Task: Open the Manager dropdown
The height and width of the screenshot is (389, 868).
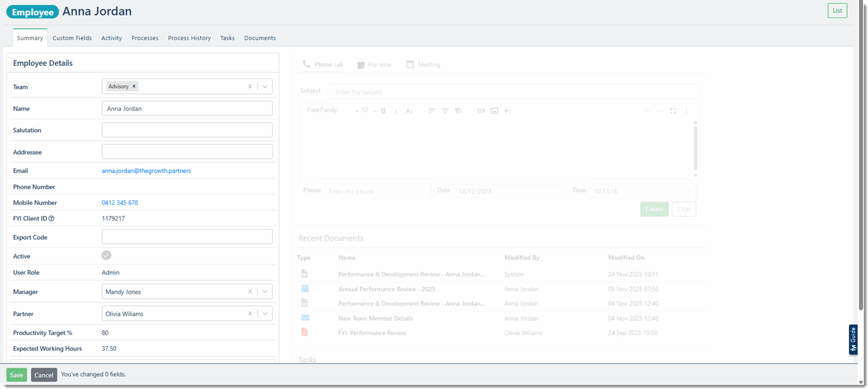Action: (265, 292)
